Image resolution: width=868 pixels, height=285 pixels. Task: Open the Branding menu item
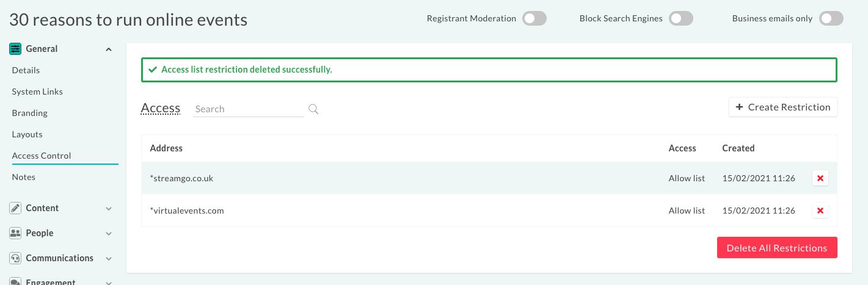click(x=30, y=113)
